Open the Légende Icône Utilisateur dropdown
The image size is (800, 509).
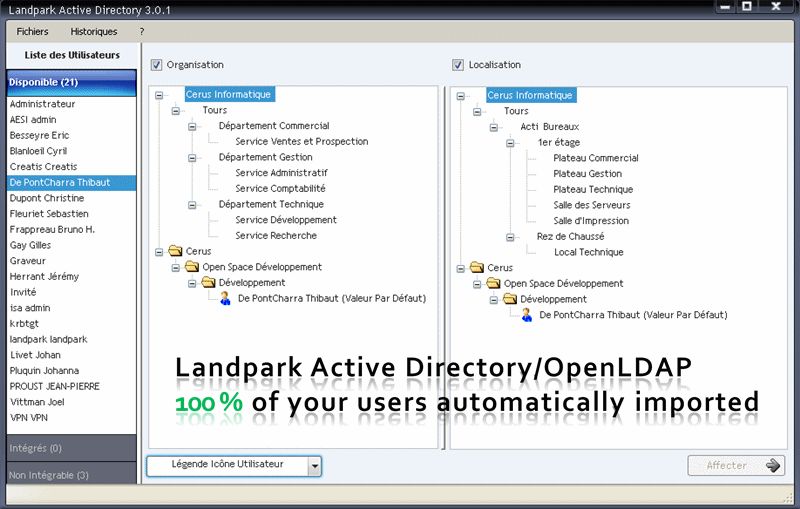315,466
